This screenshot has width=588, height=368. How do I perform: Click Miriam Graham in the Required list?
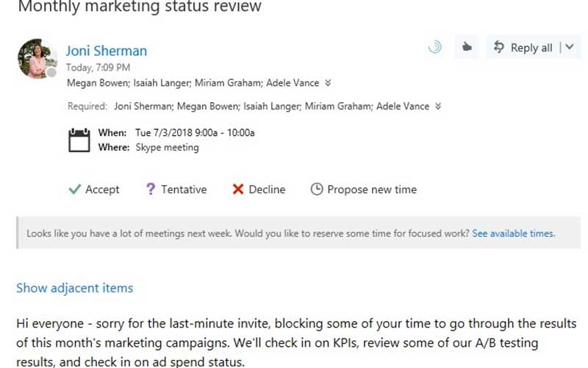coord(341,107)
